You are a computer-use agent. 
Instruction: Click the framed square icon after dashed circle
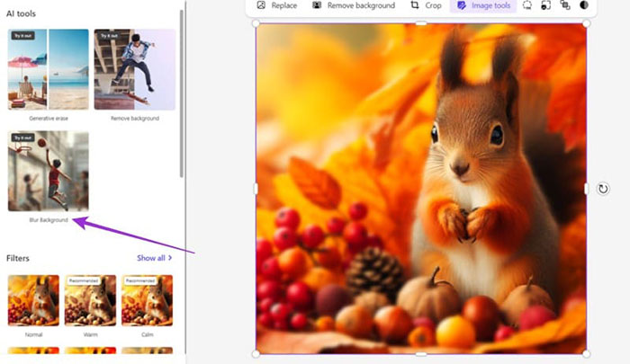(546, 5)
